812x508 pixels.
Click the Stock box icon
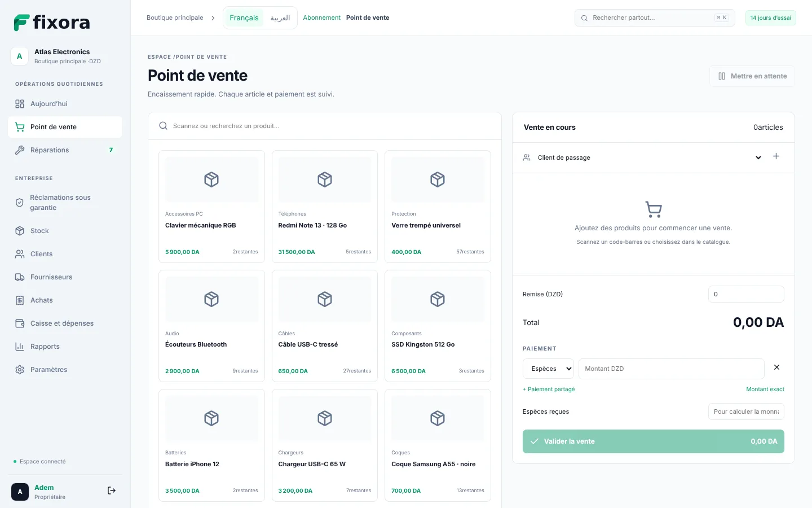tap(20, 231)
